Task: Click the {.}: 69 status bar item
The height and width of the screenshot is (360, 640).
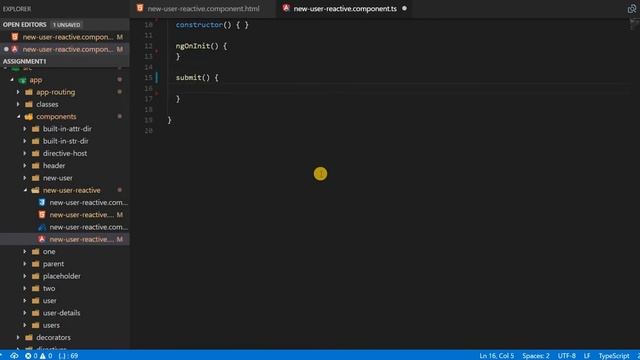Action: [68, 356]
